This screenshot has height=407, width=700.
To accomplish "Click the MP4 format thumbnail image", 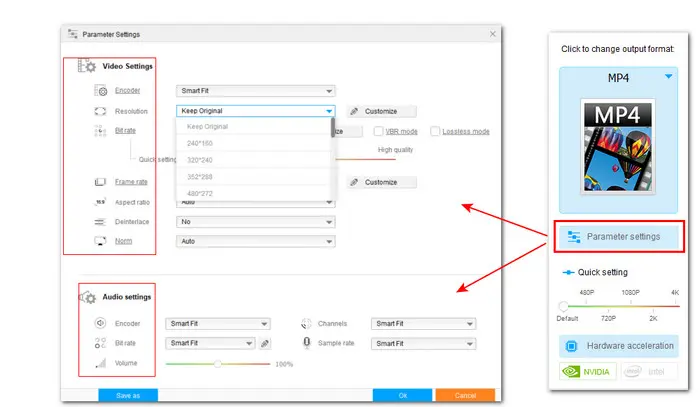I will coord(618,147).
